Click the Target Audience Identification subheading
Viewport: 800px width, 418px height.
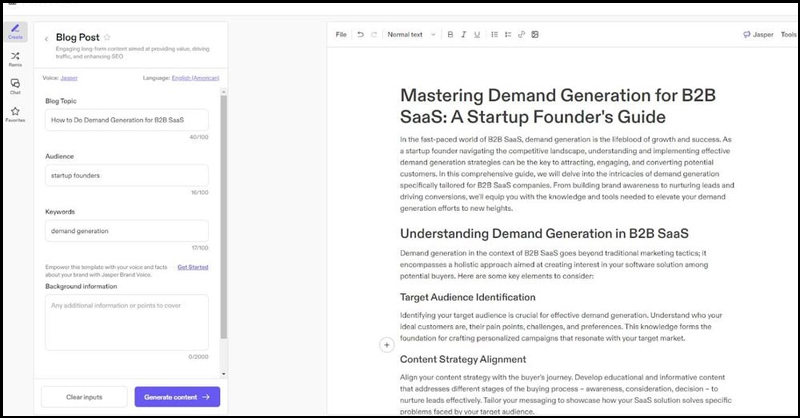468,297
